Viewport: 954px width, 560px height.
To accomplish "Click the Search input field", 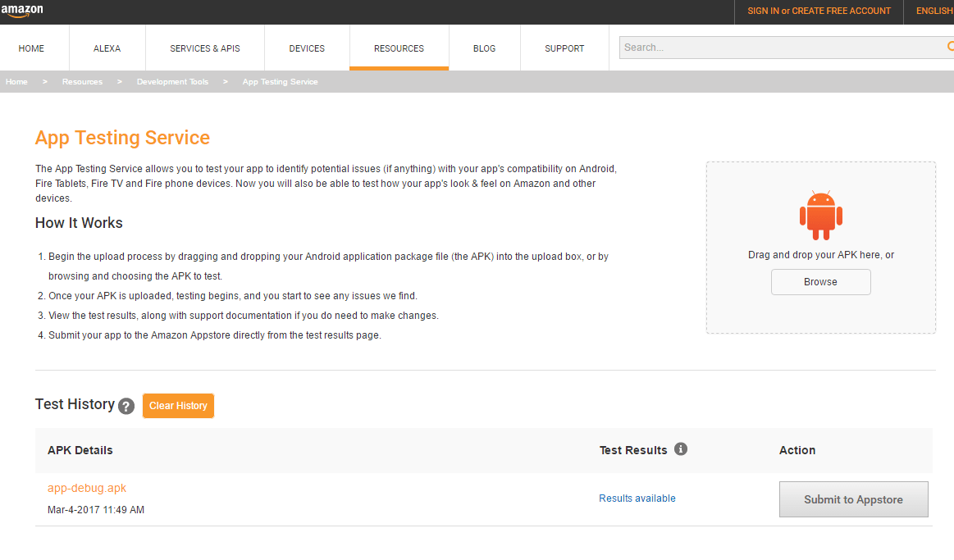I will (x=779, y=48).
